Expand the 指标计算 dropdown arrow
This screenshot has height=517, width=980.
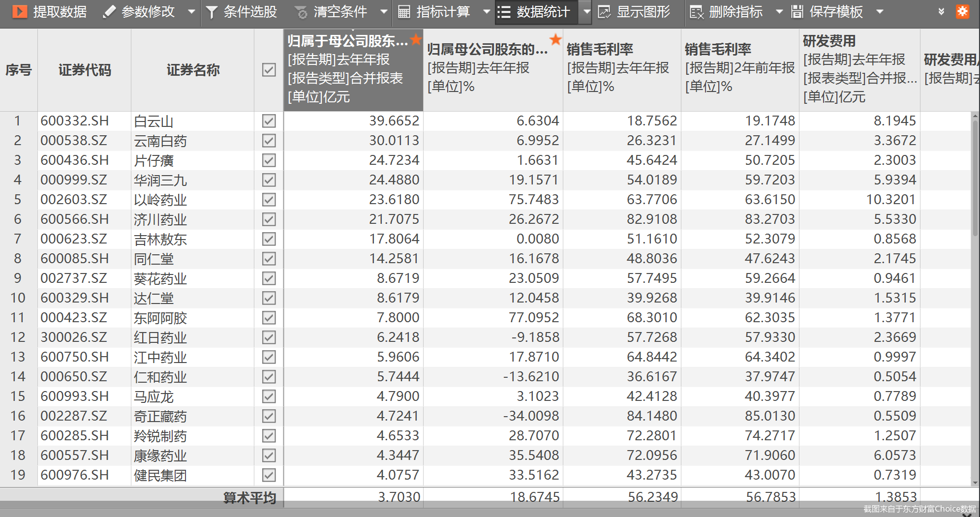(x=487, y=11)
